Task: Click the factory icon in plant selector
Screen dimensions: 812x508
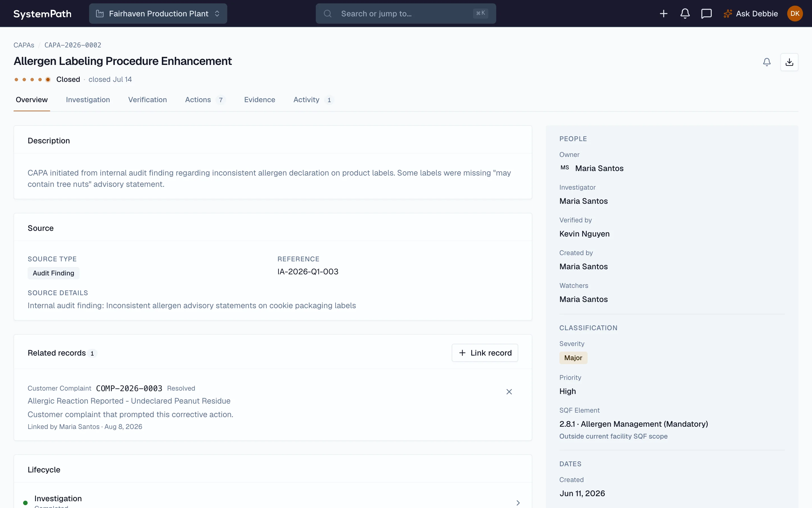Action: [100, 14]
